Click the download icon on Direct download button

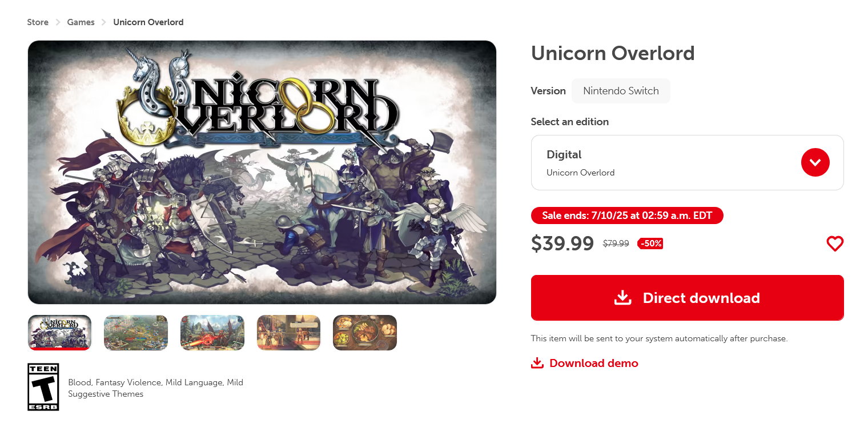pos(623,298)
